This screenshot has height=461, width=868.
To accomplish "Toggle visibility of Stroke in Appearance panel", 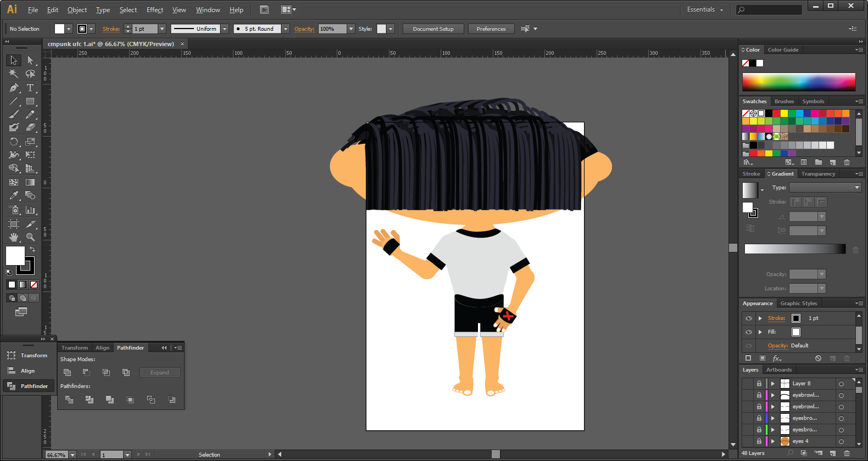I will (x=748, y=318).
